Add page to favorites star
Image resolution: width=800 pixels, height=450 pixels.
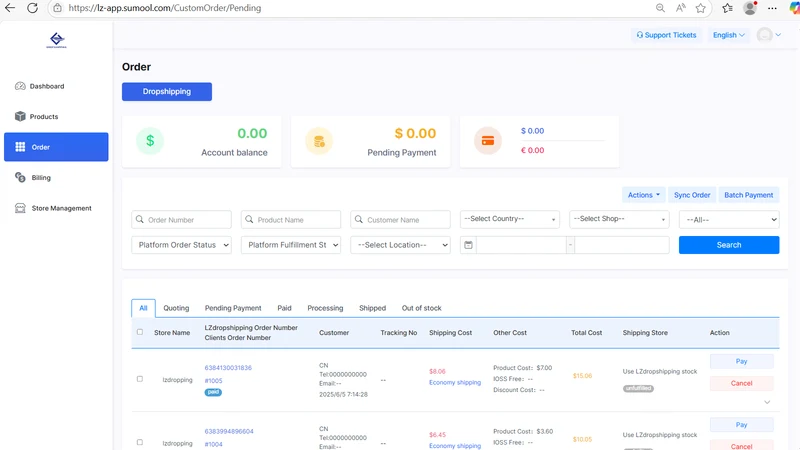pyautogui.click(x=701, y=8)
